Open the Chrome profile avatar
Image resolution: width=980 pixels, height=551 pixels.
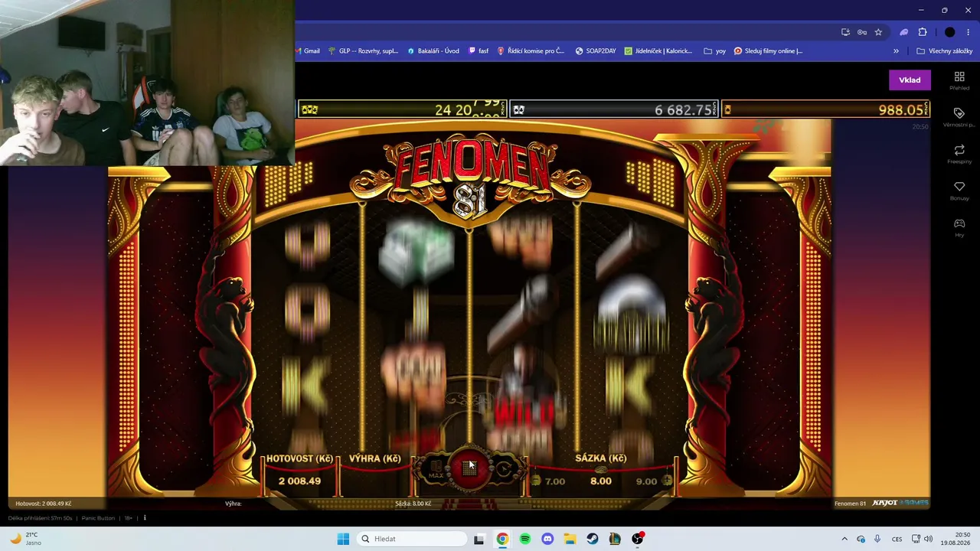(950, 32)
